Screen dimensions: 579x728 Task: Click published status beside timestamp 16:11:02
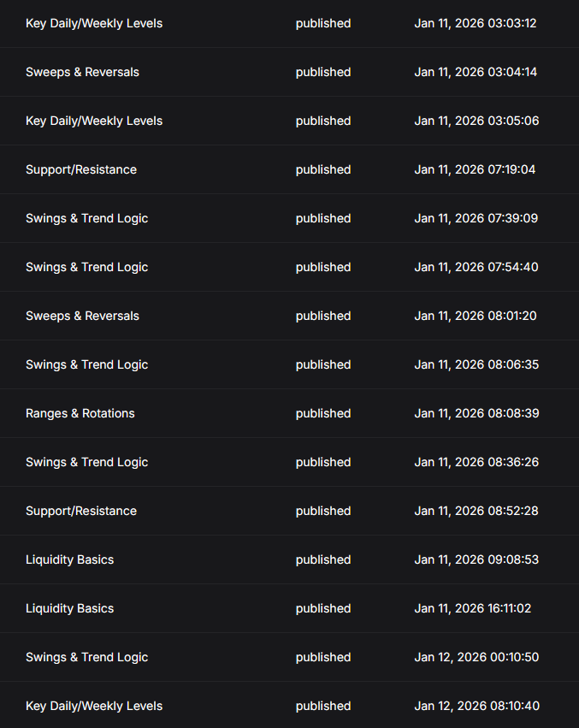(x=323, y=608)
